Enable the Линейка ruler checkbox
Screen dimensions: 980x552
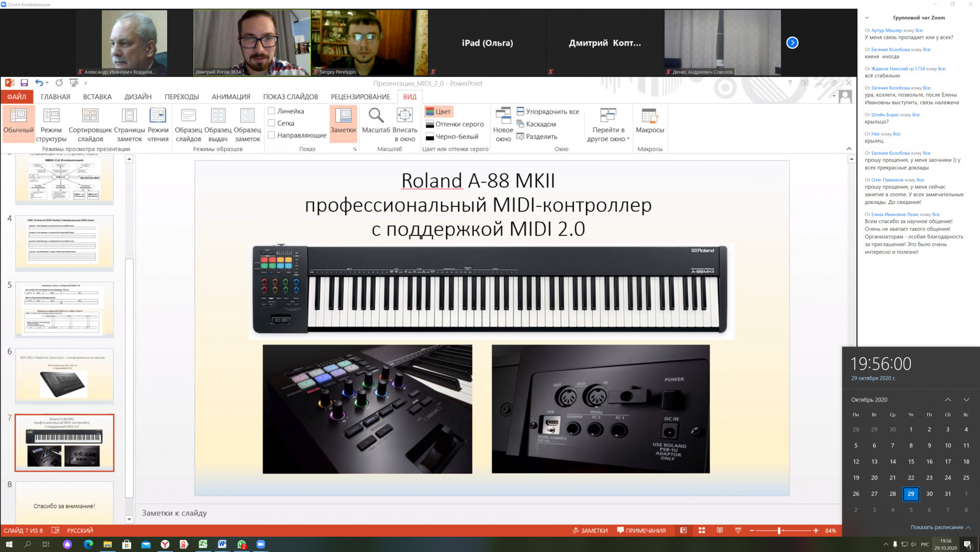click(271, 111)
